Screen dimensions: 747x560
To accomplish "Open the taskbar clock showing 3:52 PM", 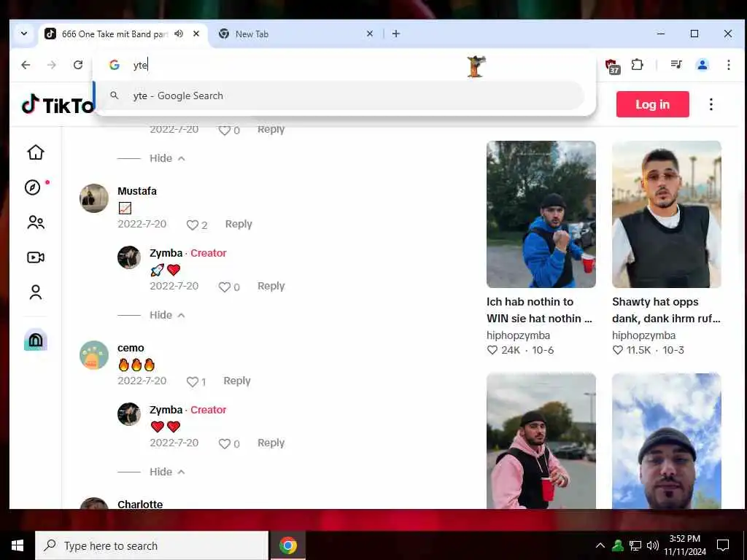I will [685, 545].
